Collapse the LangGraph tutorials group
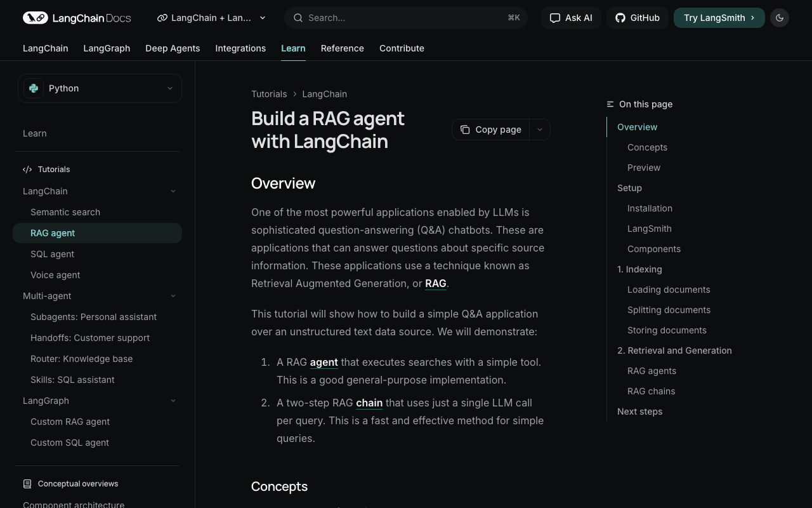Image resolution: width=812 pixels, height=508 pixels. [x=173, y=401]
